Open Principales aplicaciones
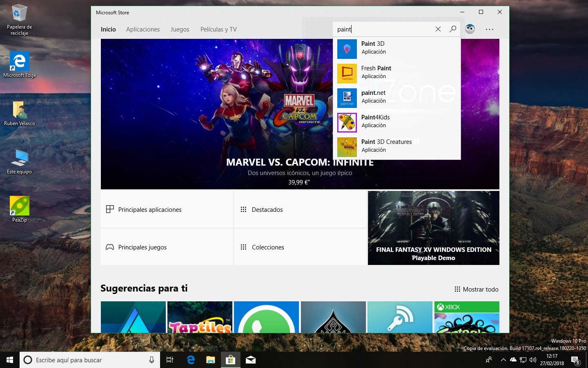 click(167, 209)
